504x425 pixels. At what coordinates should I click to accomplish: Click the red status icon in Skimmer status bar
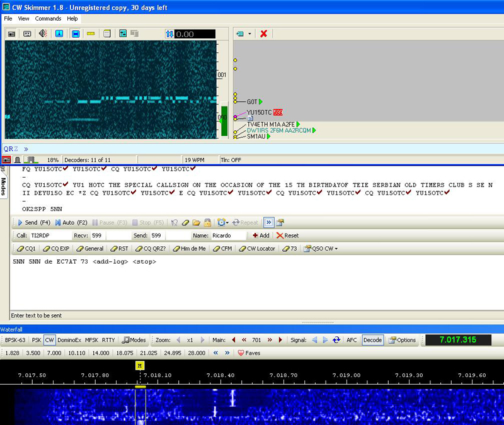(6, 160)
